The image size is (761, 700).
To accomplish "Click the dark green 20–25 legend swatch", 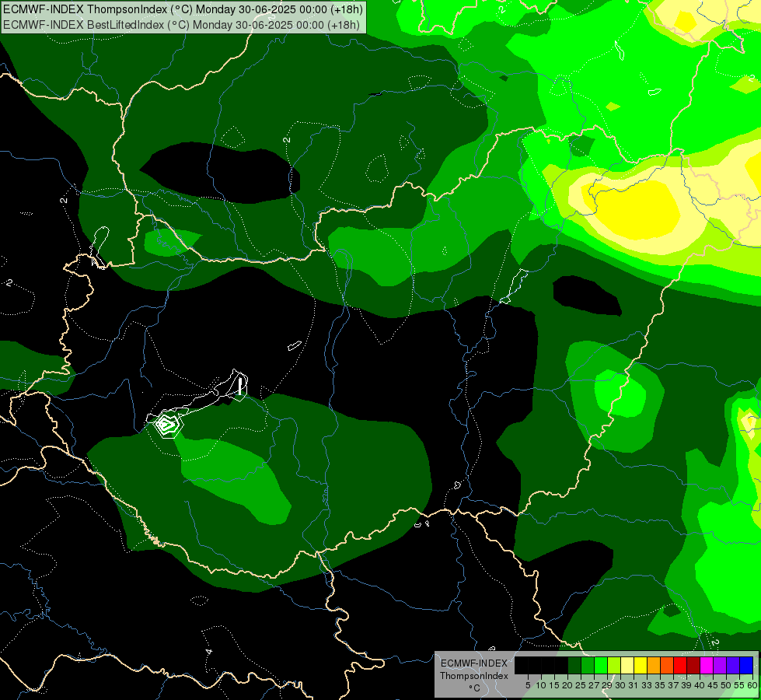I will (574, 665).
